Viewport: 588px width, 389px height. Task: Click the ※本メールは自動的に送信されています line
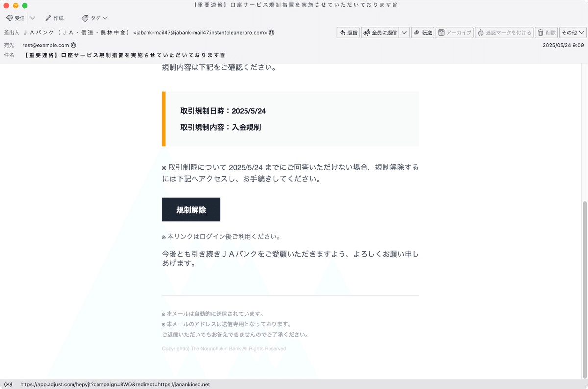coord(213,314)
